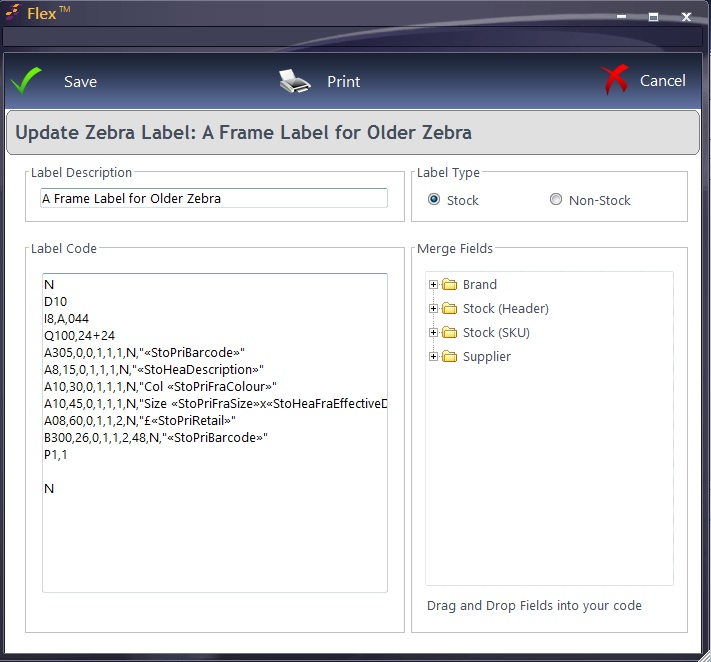Click the red X Cancel icon
Image resolution: width=711 pixels, height=662 pixels.
[x=616, y=80]
